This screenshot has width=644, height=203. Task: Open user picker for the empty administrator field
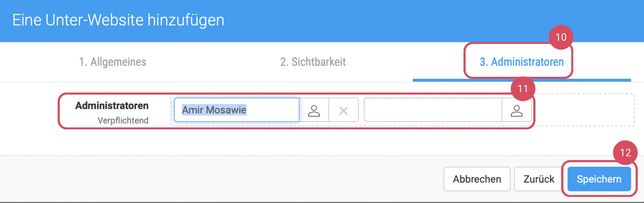[x=516, y=110]
